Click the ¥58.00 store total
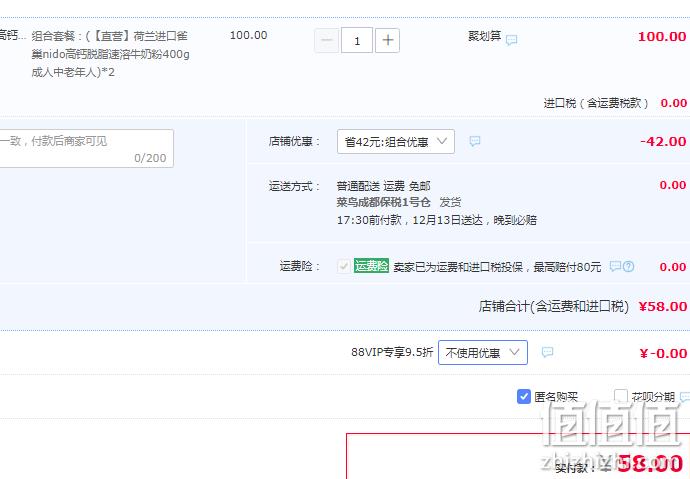690x479 pixels. pyautogui.click(x=663, y=307)
